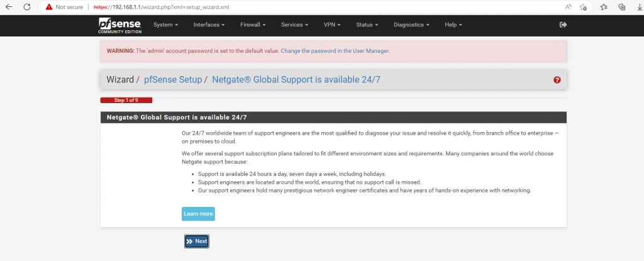Open the browser favorites list icon

[x=604, y=7]
